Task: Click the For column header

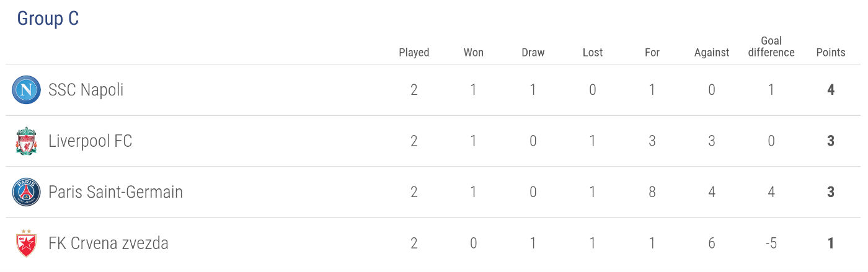Action: [652, 53]
